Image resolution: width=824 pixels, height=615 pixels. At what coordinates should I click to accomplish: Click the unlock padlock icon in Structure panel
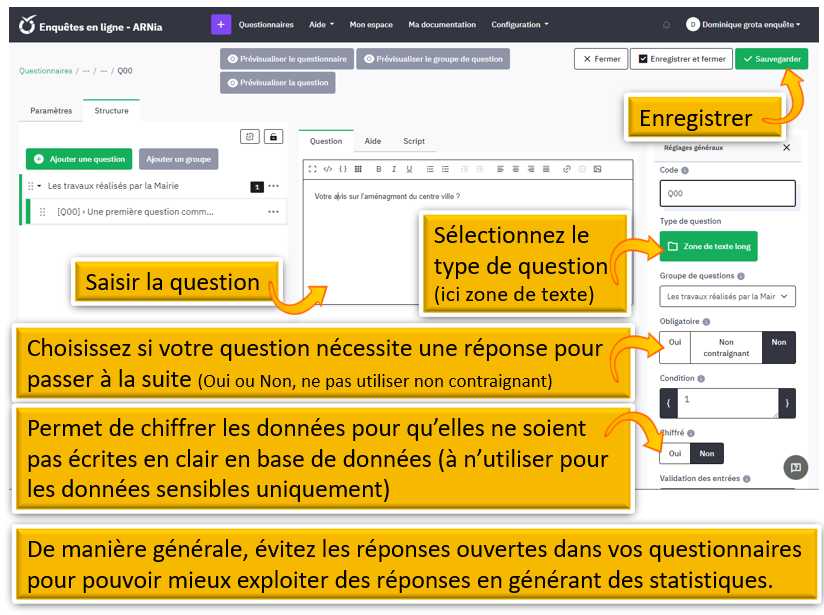(272, 137)
